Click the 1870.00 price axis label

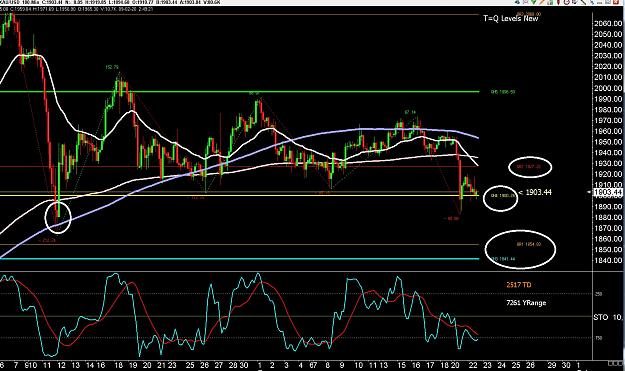608,228
